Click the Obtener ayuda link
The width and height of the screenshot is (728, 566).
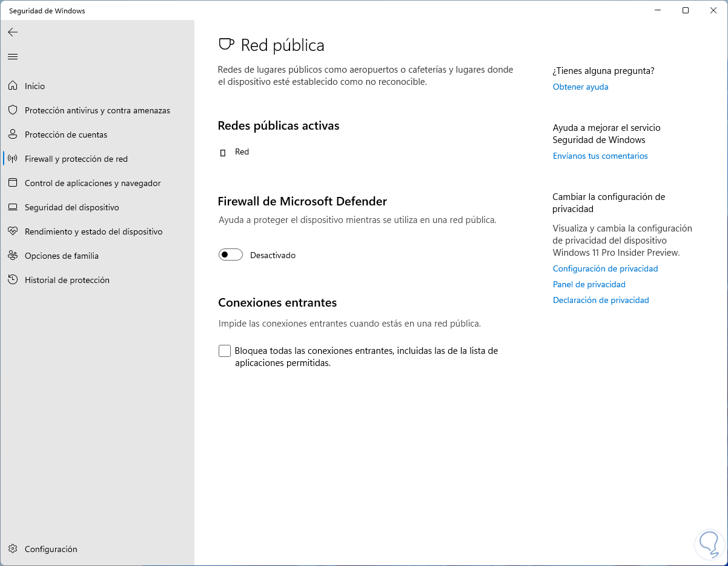coord(580,87)
